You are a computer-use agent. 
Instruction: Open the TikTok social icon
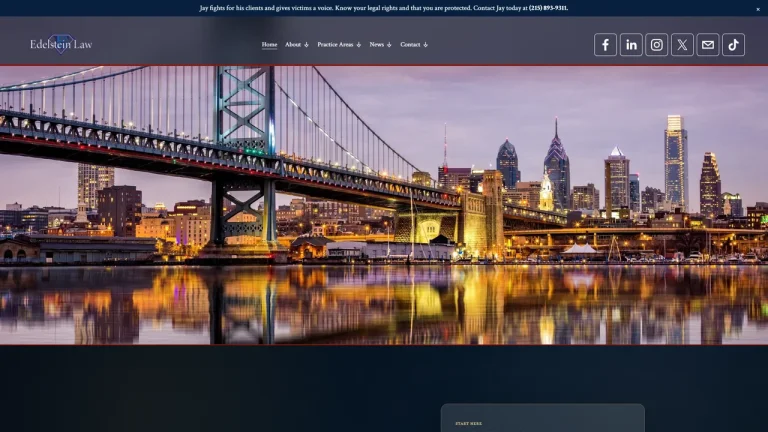pos(733,45)
